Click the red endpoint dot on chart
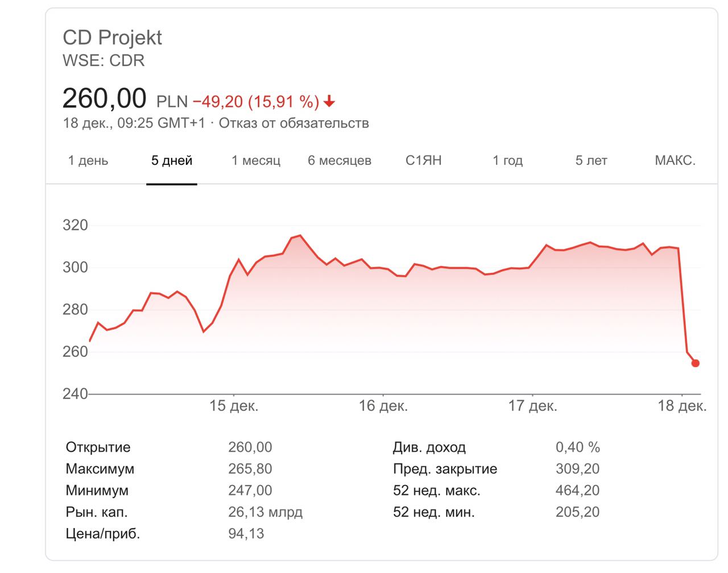The width and height of the screenshot is (728, 573). [695, 363]
